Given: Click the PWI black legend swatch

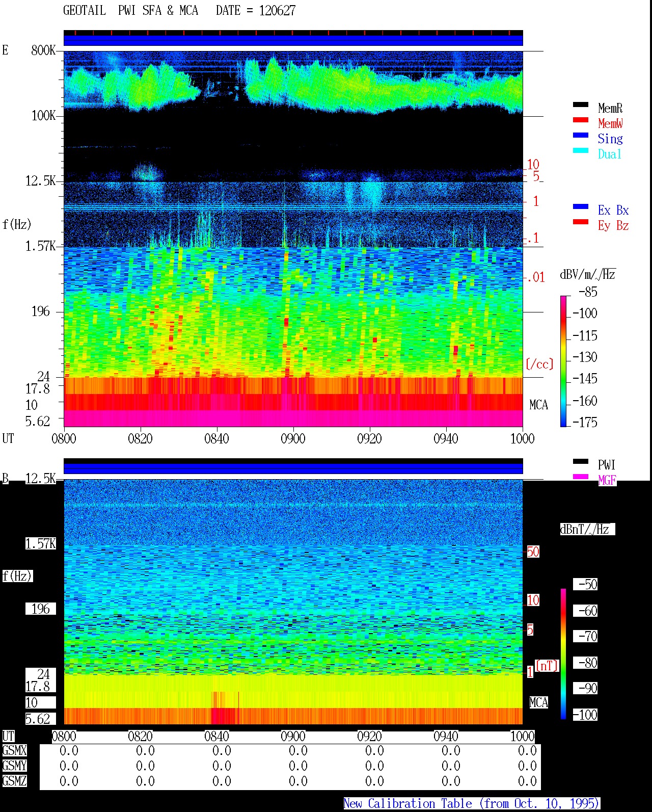Looking at the screenshot, I should click(581, 462).
